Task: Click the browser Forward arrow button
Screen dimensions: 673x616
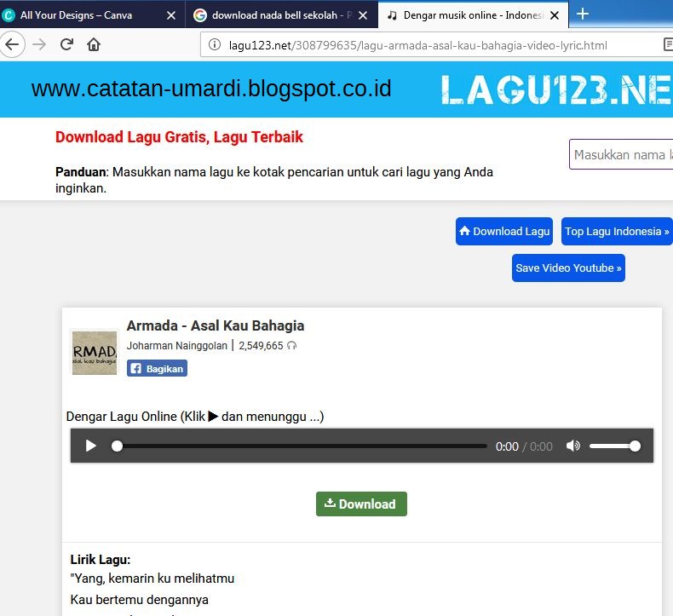Action: click(x=39, y=44)
